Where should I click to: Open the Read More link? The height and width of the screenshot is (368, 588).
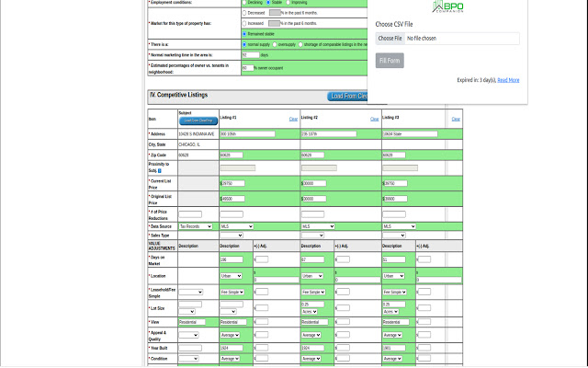click(x=508, y=80)
